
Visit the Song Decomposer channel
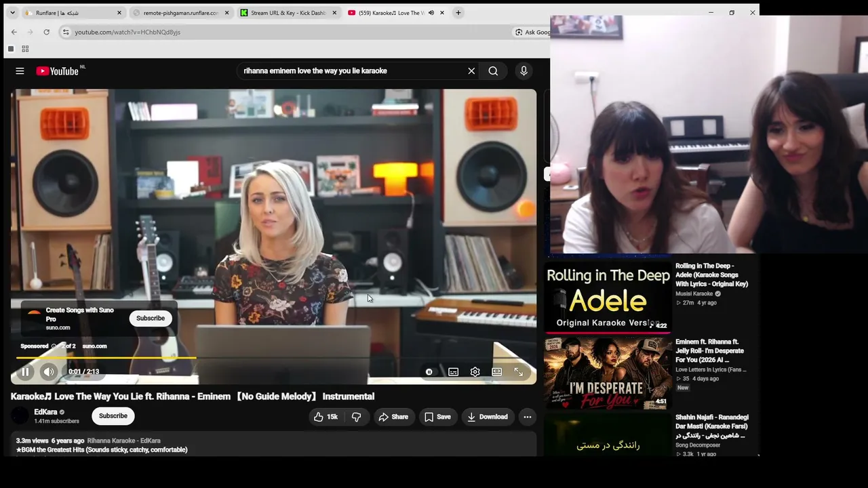coord(698,445)
